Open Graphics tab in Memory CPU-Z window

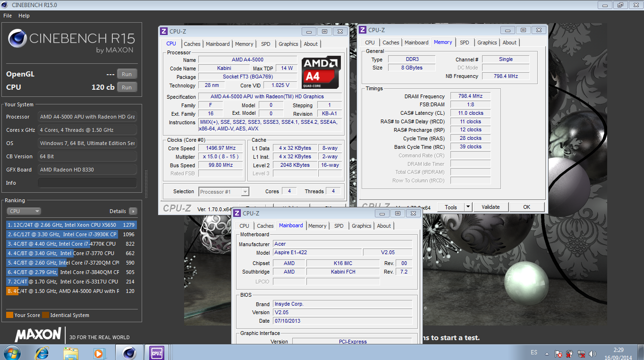click(x=487, y=43)
